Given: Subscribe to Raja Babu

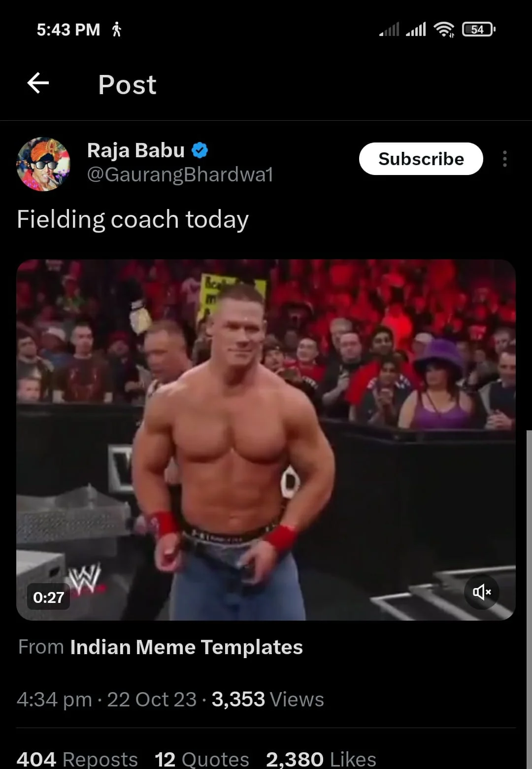Looking at the screenshot, I should click(x=421, y=159).
